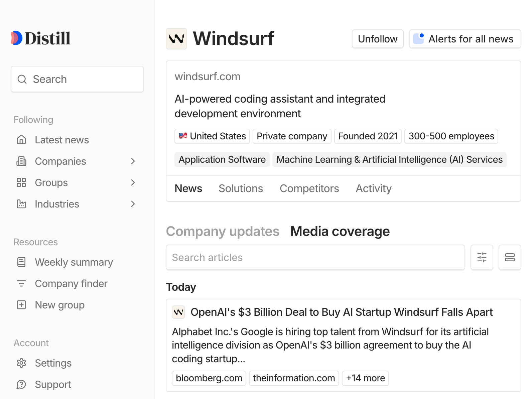Click the Windsurf company logo in header
Screen dimensions: 532x399
point(176,39)
